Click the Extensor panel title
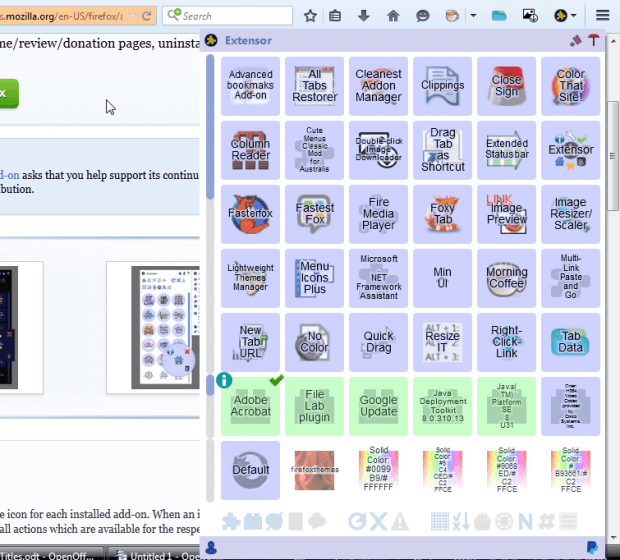Screen dimensions: 620x560 coord(248,41)
